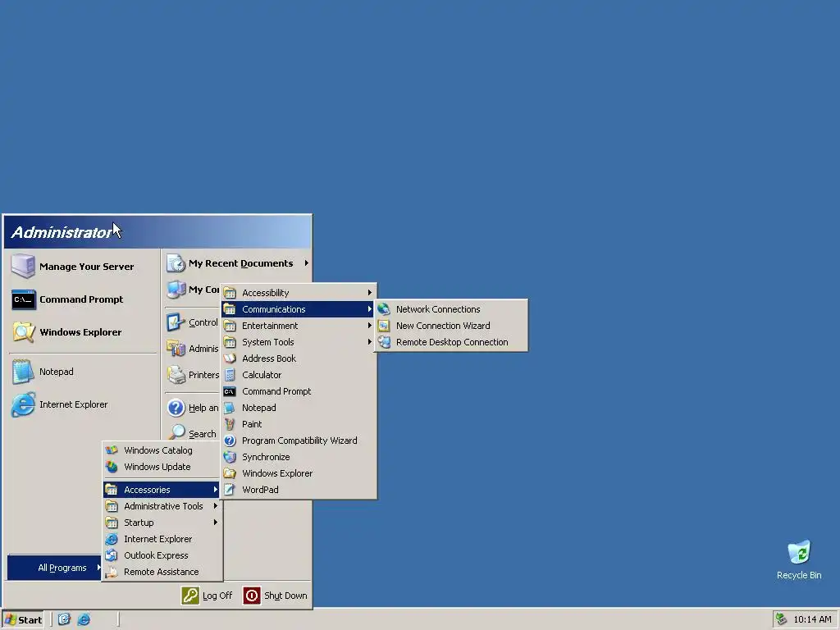Expand the Accessibility submenu arrow
The width and height of the screenshot is (840, 630).
(370, 293)
